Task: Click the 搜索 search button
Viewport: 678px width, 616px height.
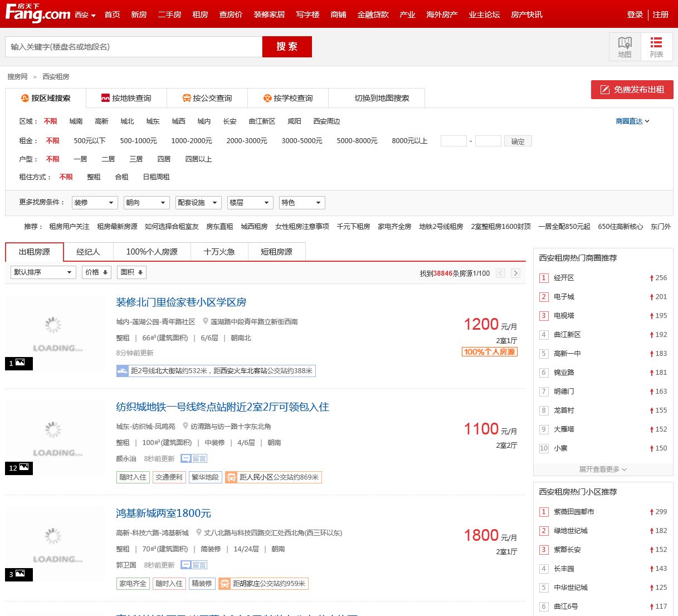Action: [x=287, y=47]
